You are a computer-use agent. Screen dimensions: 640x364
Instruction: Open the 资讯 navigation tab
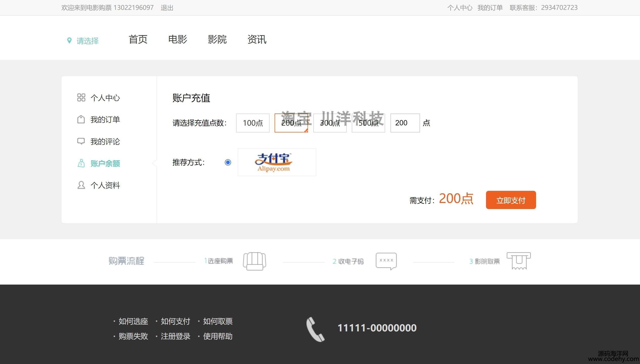(x=257, y=39)
